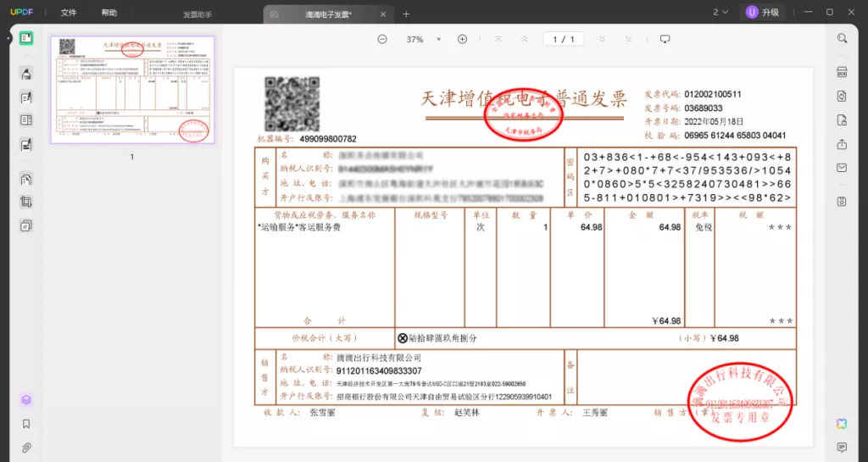
Task: Zoom out with the minus button
Action: tap(382, 39)
